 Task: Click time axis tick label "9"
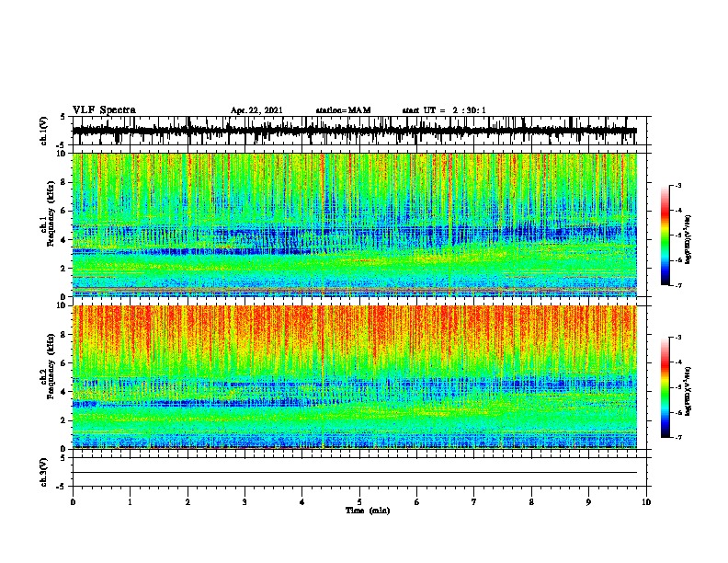(x=588, y=502)
